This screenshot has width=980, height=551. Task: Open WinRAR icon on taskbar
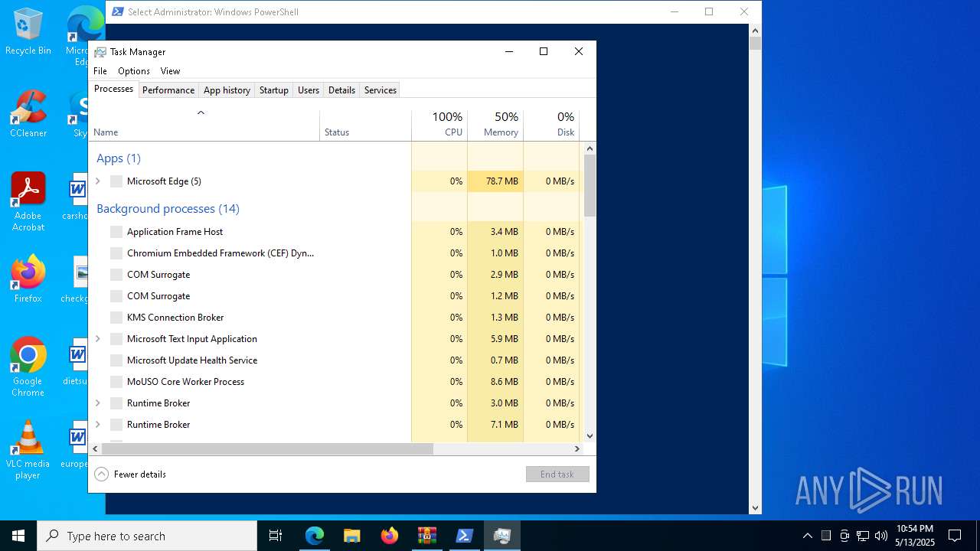(x=427, y=536)
